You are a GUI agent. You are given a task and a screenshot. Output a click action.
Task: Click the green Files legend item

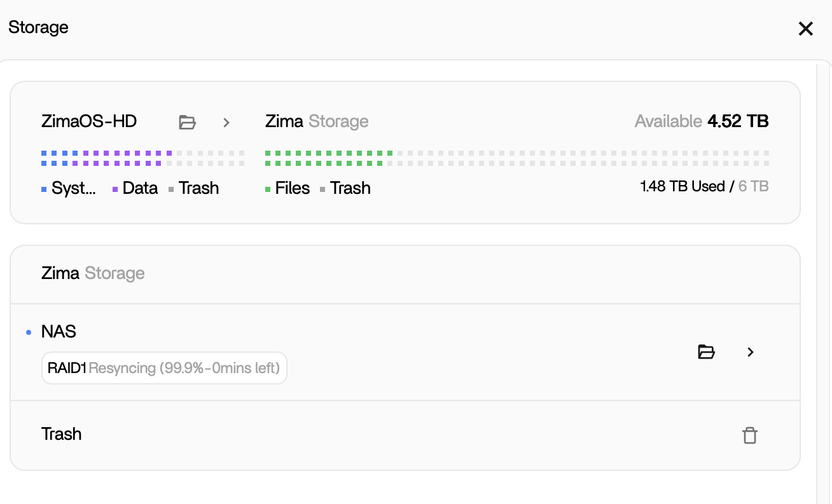click(x=288, y=188)
